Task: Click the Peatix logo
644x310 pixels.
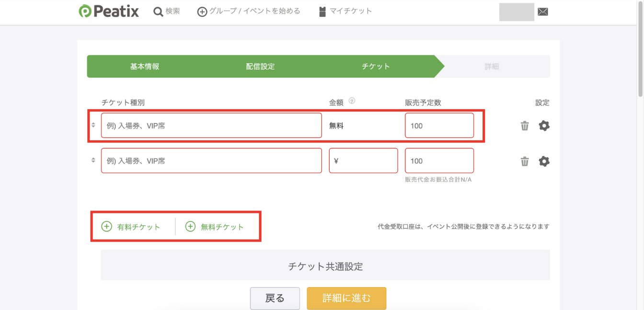Action: (109, 11)
